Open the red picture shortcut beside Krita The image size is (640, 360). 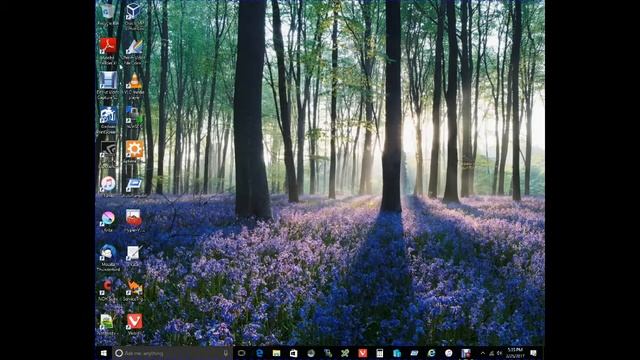coord(133,220)
